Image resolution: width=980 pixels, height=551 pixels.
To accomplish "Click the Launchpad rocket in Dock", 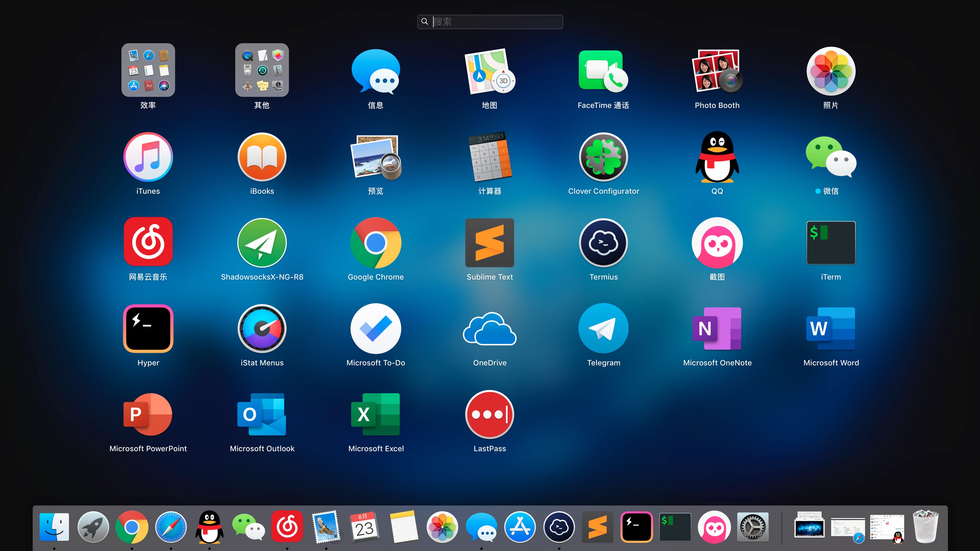I will pyautogui.click(x=93, y=527).
